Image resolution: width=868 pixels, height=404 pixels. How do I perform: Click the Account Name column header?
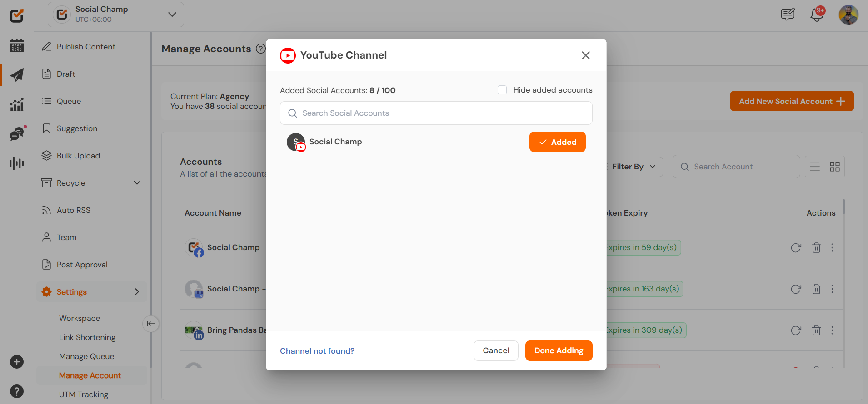point(213,213)
